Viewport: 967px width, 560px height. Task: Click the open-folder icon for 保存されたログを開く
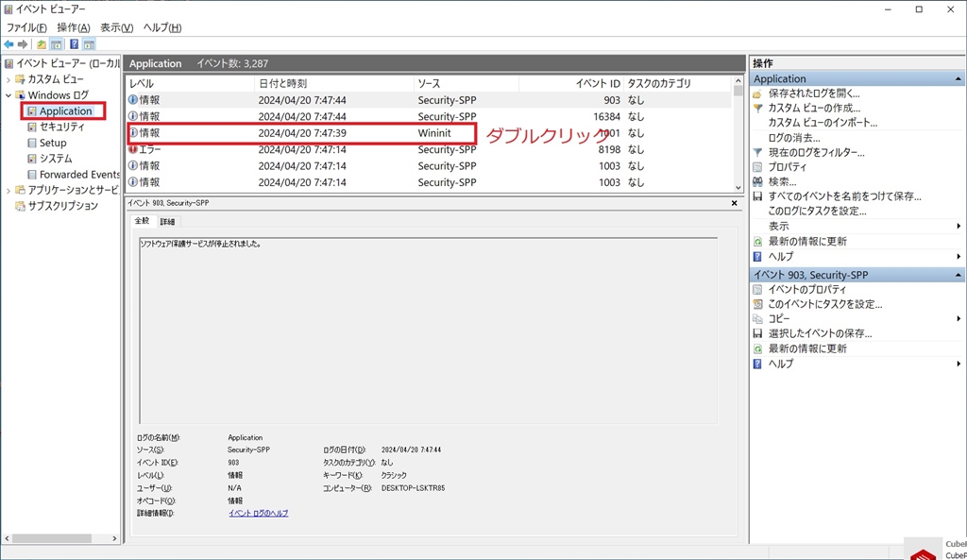pyautogui.click(x=758, y=93)
